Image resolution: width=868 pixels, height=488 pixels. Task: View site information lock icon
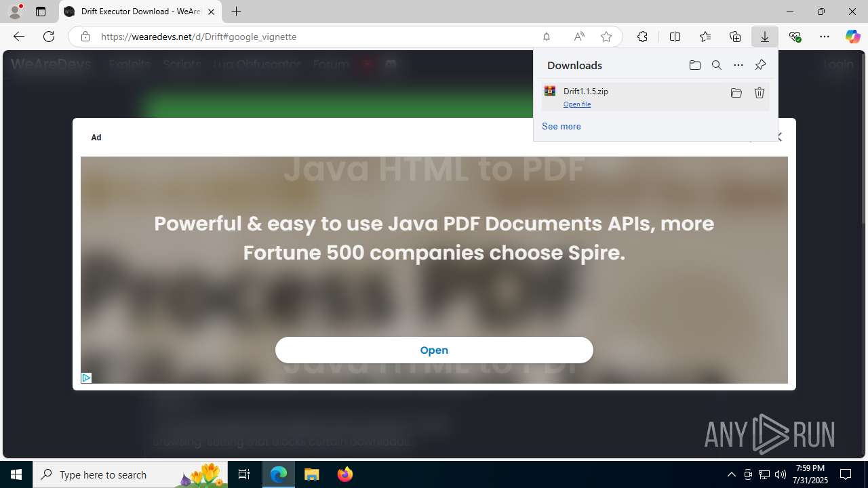(x=85, y=37)
